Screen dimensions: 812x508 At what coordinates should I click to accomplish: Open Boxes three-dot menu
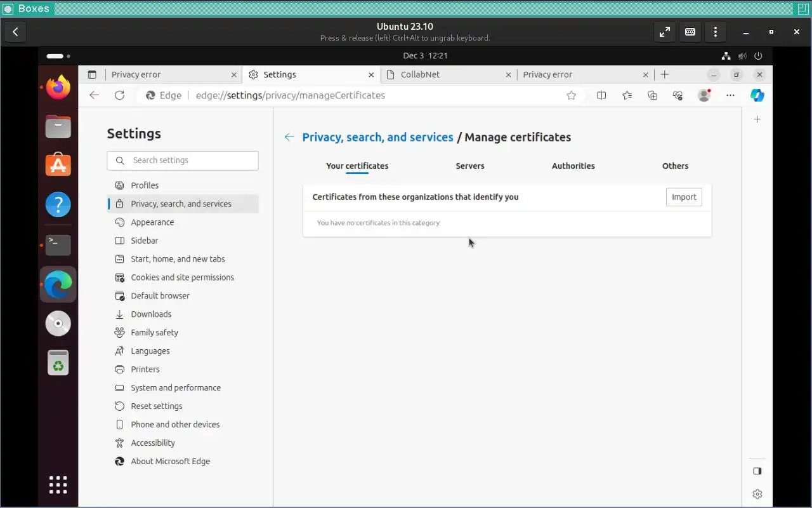click(x=716, y=32)
